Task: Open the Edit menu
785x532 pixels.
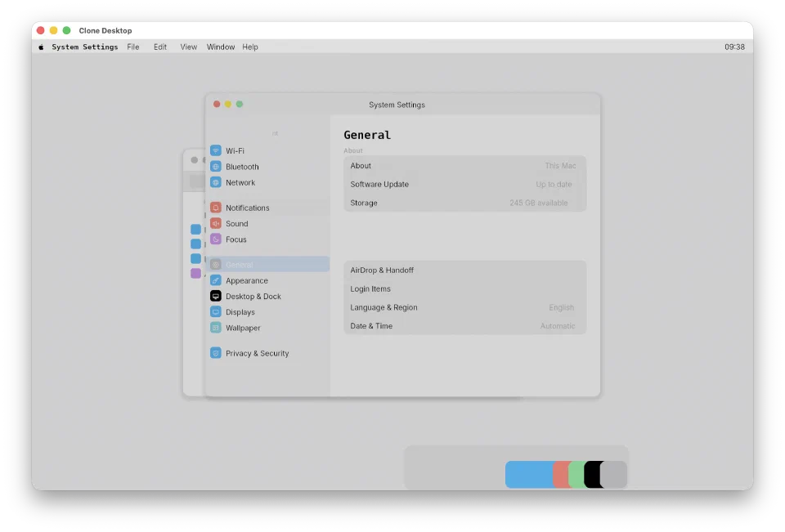Action: 160,47
